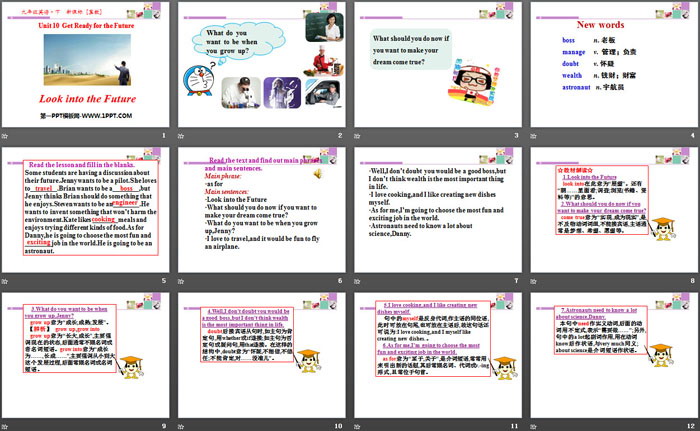Click the animation star icon under slide 1
The image size is (700, 431).
click(5, 136)
